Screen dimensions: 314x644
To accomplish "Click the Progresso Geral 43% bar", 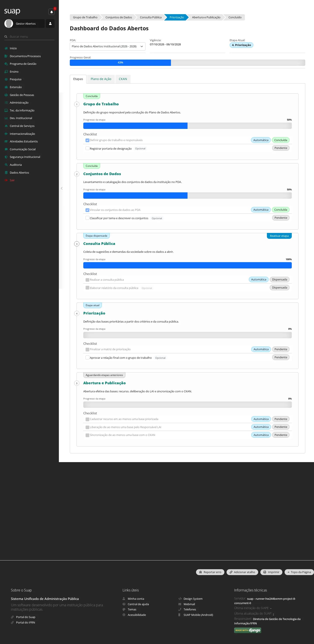I will pyautogui.click(x=187, y=63).
